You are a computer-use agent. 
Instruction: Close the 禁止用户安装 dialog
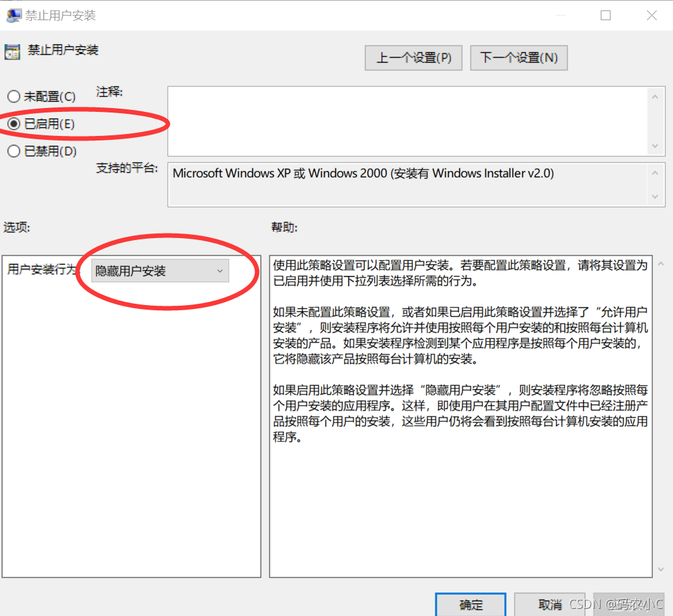click(652, 16)
